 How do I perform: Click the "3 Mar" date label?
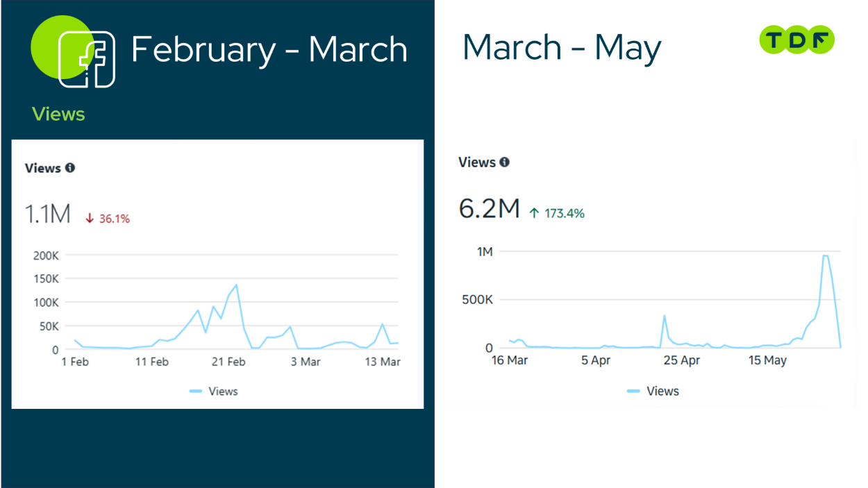point(306,362)
